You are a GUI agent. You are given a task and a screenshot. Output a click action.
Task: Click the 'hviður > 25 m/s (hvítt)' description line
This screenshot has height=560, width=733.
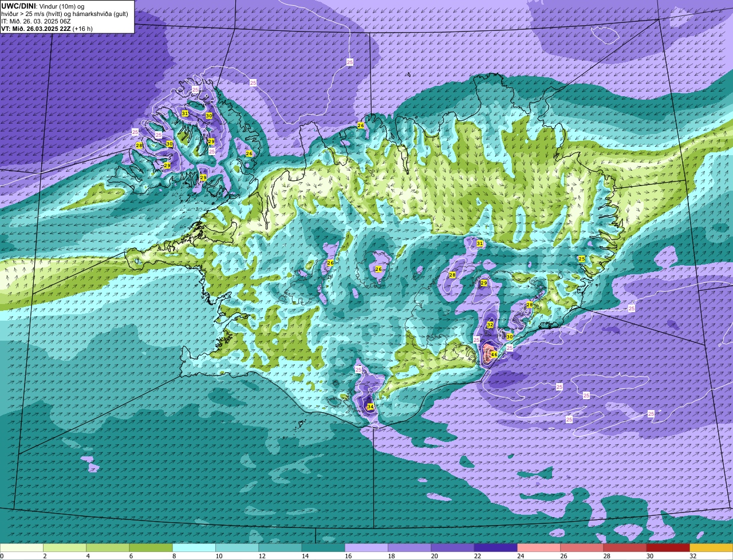65,14
